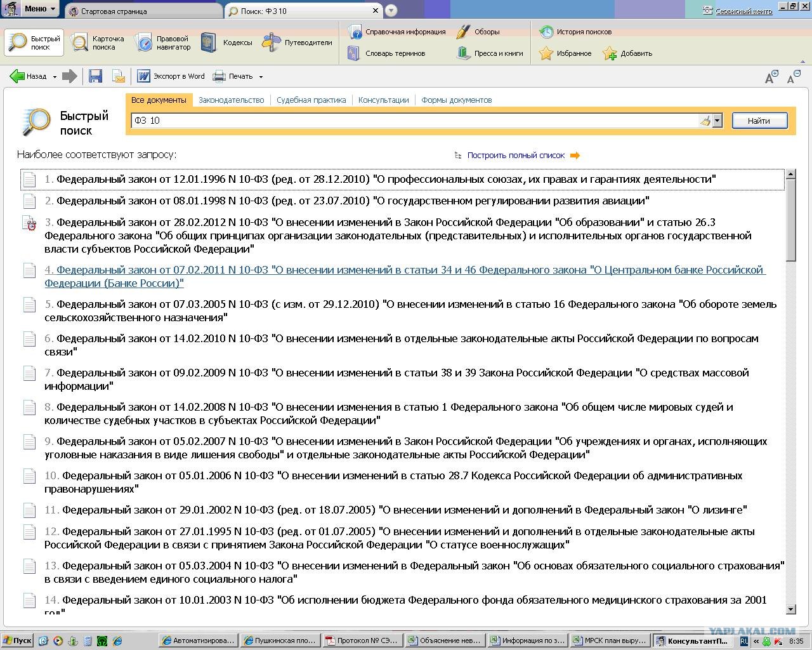Click the envelope send icon
The image size is (812, 650).
(x=119, y=76)
